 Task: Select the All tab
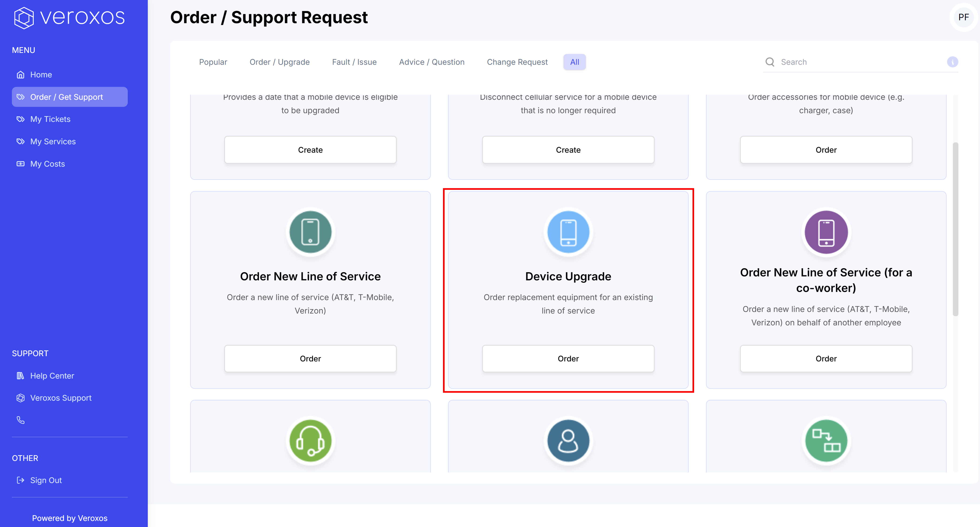(x=575, y=62)
